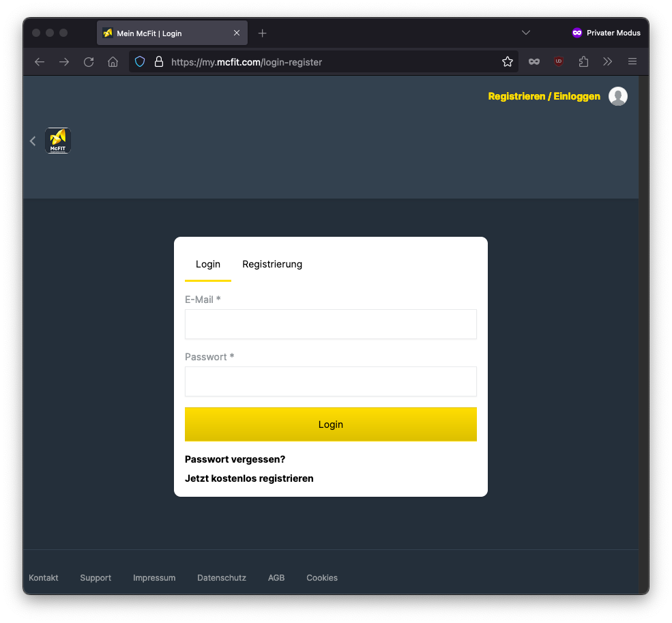
Task: Click the Privater Modus indicator
Action: click(606, 33)
